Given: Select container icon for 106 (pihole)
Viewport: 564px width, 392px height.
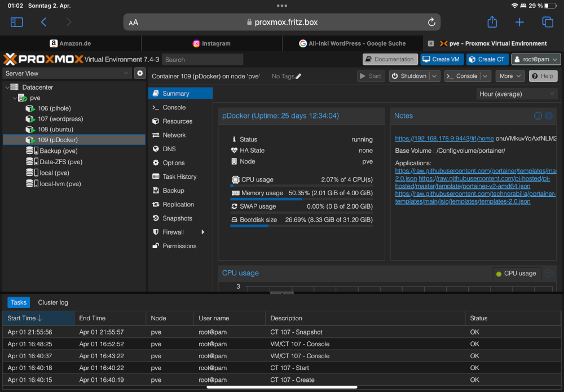Looking at the screenshot, I should (30, 108).
